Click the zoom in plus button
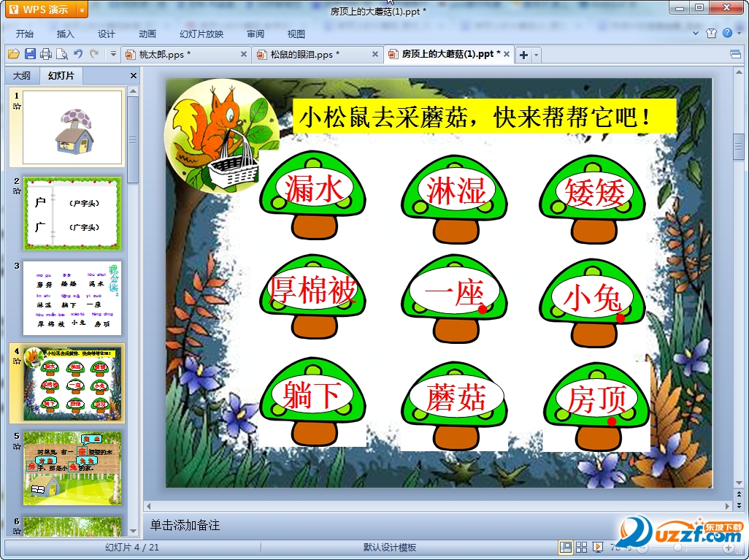The height and width of the screenshot is (560, 749). (x=729, y=548)
